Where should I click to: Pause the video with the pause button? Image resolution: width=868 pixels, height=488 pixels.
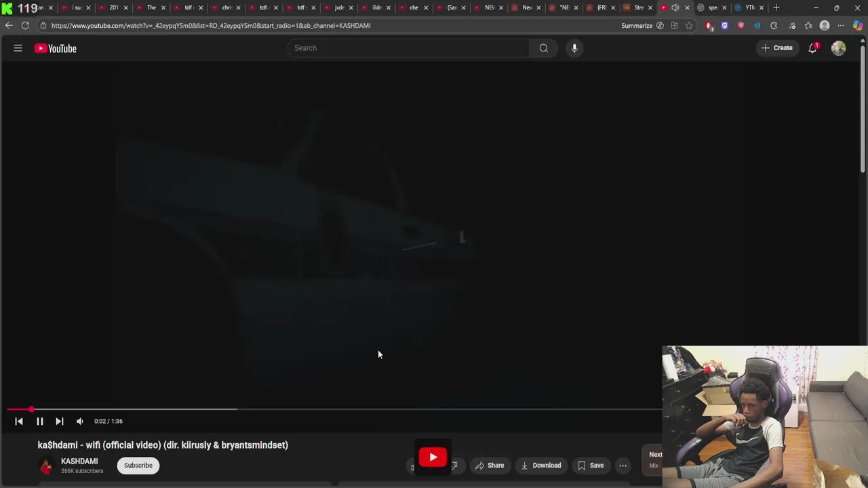[39, 421]
